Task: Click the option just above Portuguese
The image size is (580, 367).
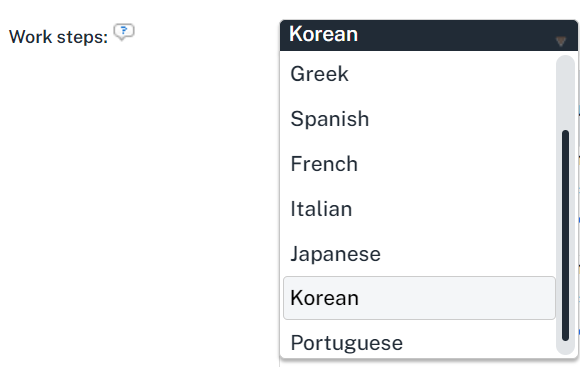Action: (x=419, y=298)
